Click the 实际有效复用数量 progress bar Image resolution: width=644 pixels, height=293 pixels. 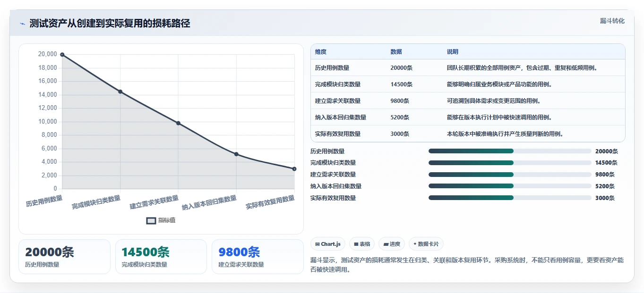click(510, 198)
